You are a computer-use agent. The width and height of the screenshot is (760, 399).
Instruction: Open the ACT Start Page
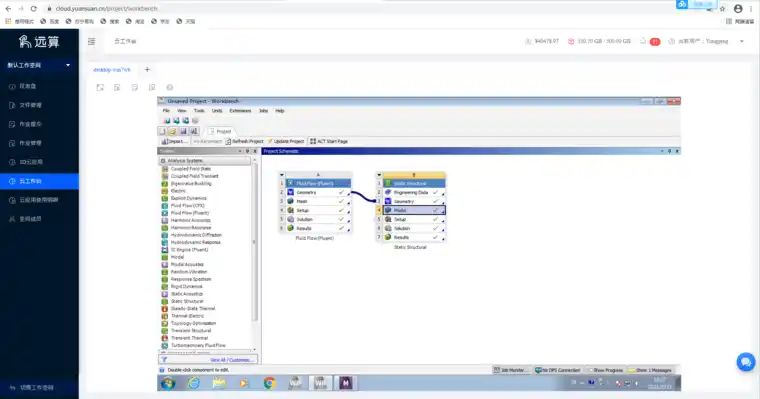point(329,141)
